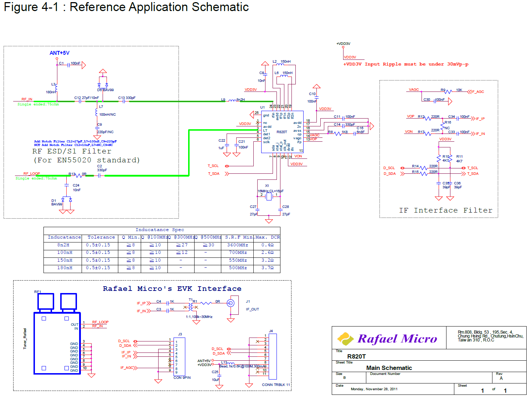Viewport: 532px width, 397px height.
Task: Click 'R820T' in the title block
Action: tap(356, 356)
